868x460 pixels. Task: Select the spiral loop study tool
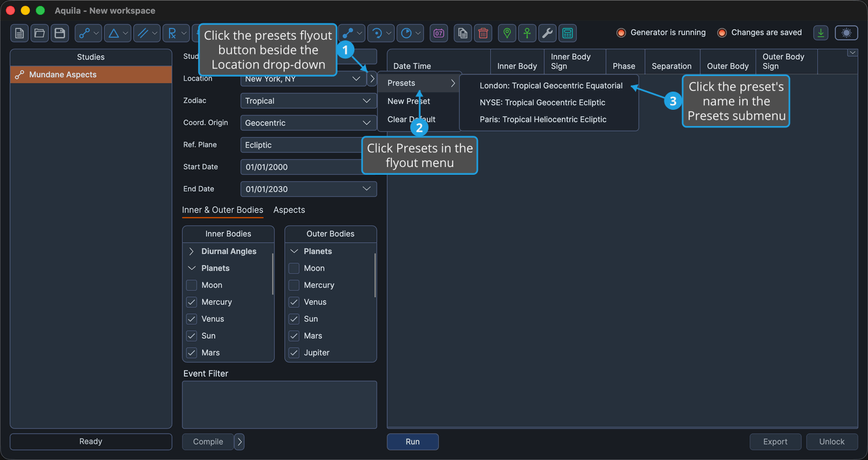tap(376, 33)
